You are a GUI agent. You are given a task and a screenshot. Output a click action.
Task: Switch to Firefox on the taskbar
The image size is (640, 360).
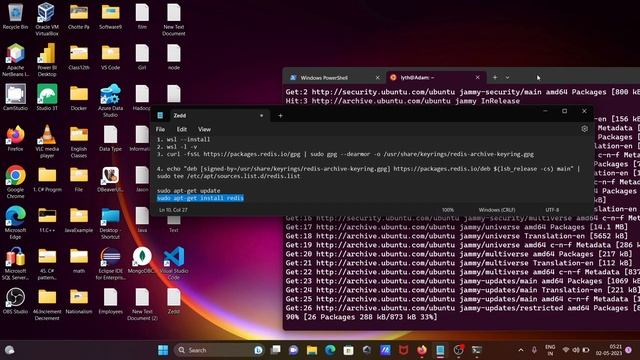(x=422, y=350)
